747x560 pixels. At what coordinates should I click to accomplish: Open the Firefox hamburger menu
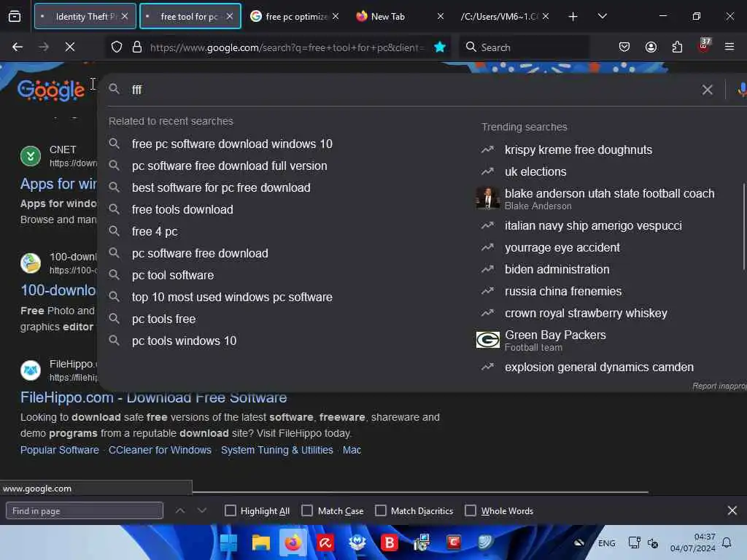[729, 47]
